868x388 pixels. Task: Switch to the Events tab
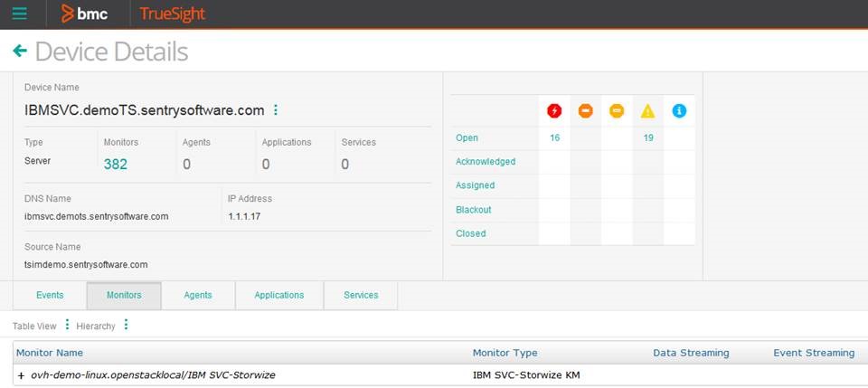(50, 295)
